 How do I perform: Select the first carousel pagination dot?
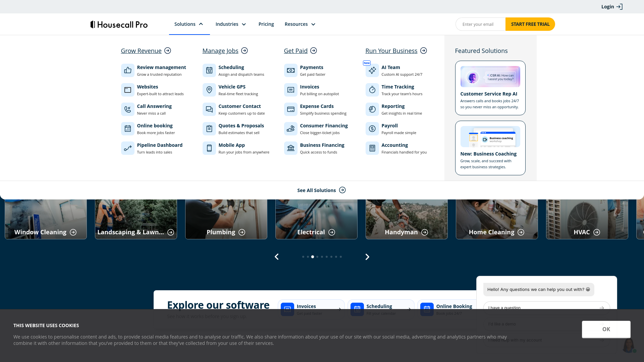(303, 257)
